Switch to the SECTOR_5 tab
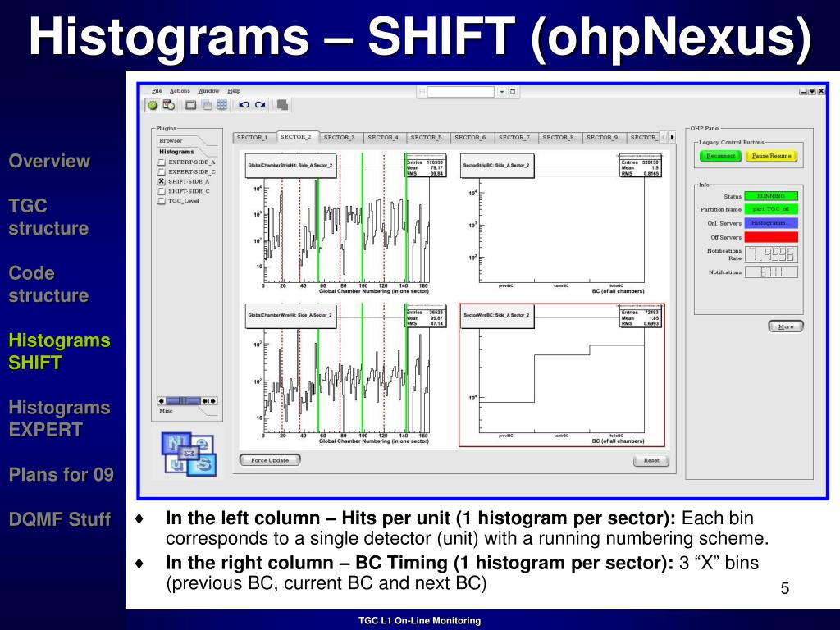The image size is (840, 630). tap(427, 138)
